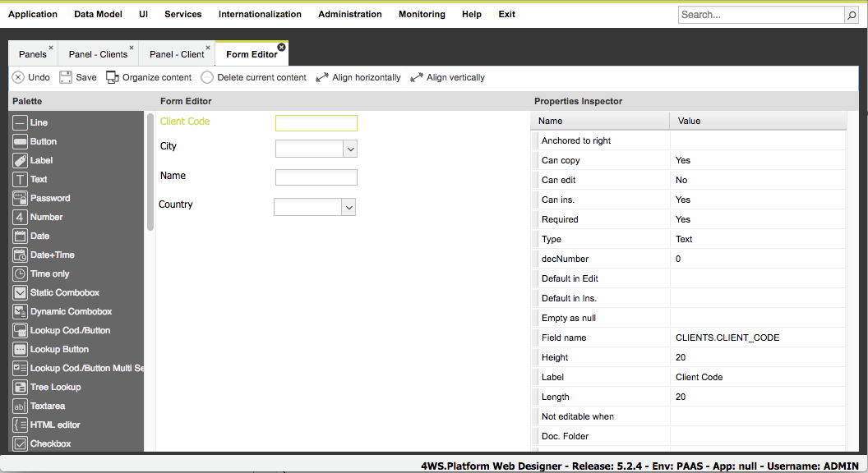Switch to the Panel - Client tab
Image resolution: width=868 pixels, height=473 pixels.
coord(177,54)
